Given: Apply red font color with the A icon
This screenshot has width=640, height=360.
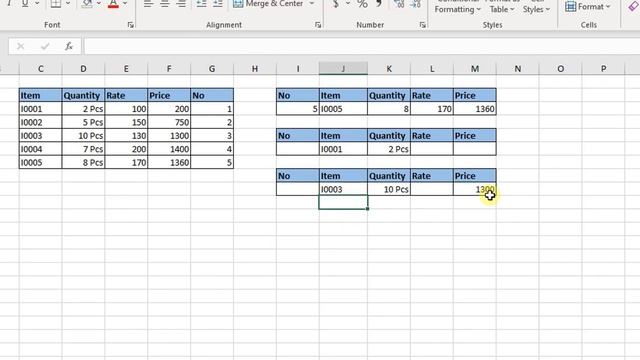Looking at the screenshot, I should click(113, 4).
